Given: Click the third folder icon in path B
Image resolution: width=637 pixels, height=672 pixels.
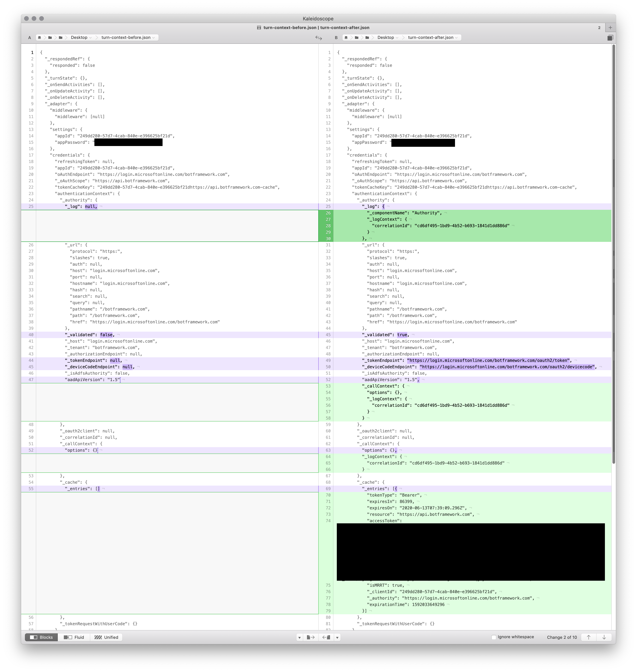Looking at the screenshot, I should click(367, 38).
